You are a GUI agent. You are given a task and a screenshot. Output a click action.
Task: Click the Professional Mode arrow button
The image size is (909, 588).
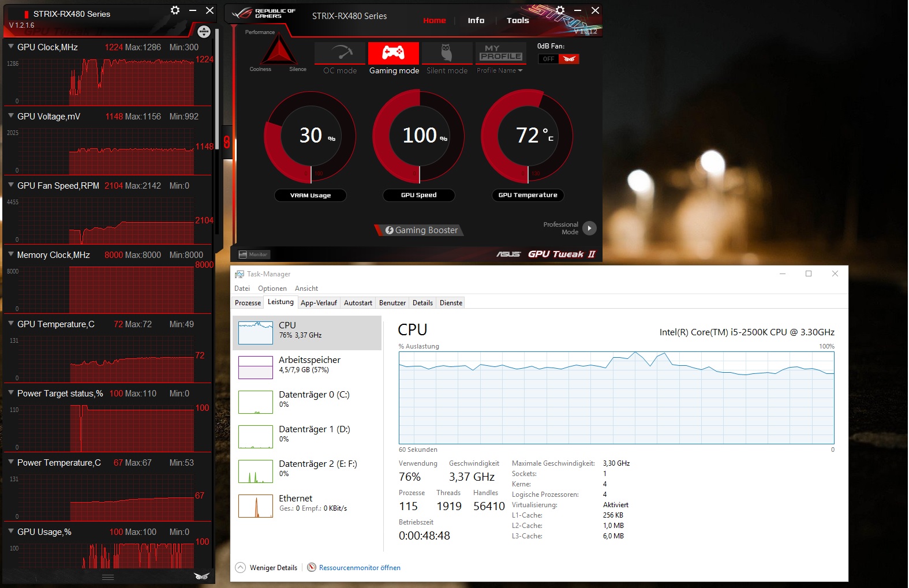coord(589,228)
